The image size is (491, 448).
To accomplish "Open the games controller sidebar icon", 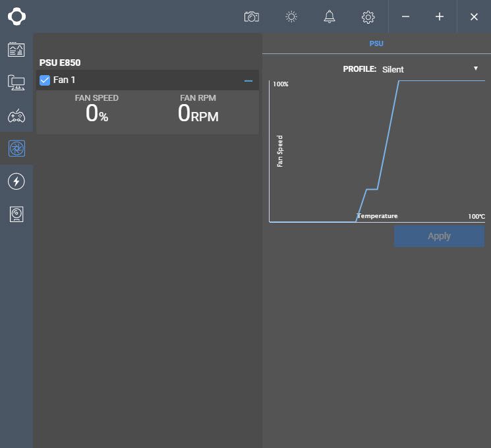I will pos(16,115).
